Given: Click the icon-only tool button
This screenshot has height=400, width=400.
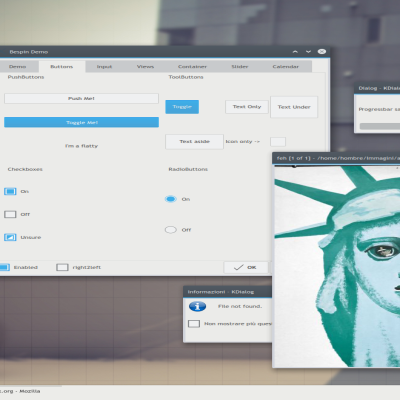Looking at the screenshot, I should [278, 142].
